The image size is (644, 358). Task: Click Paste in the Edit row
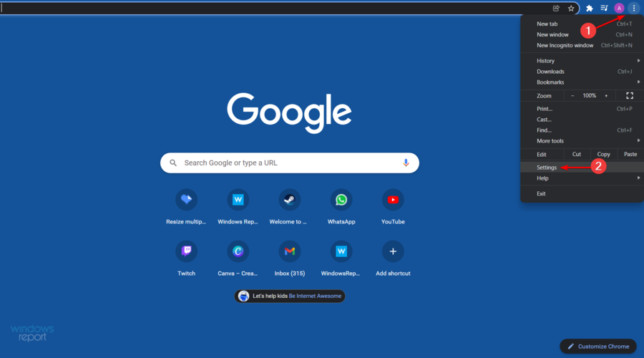(630, 154)
